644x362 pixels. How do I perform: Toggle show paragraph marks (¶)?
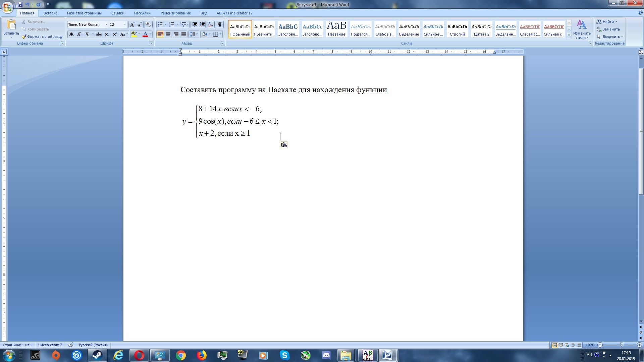click(x=220, y=24)
